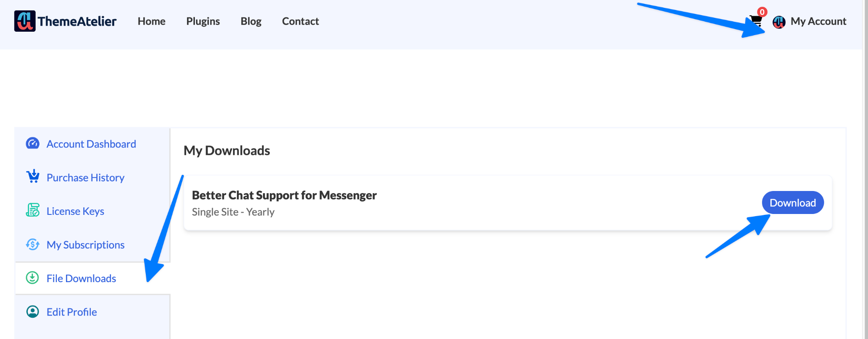
Task: Click the Single Site - Yearly text
Action: click(233, 212)
